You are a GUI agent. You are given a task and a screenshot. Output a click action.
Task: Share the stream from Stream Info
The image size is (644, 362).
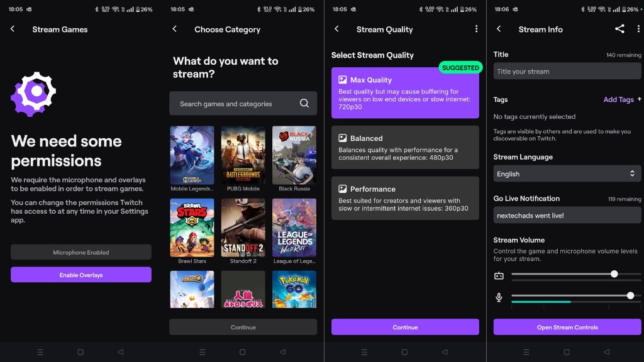(619, 29)
